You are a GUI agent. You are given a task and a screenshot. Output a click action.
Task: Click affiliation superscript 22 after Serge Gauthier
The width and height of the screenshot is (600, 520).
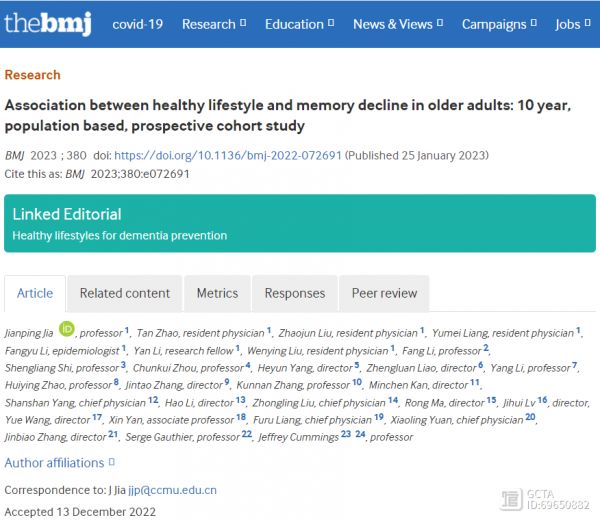(x=247, y=434)
